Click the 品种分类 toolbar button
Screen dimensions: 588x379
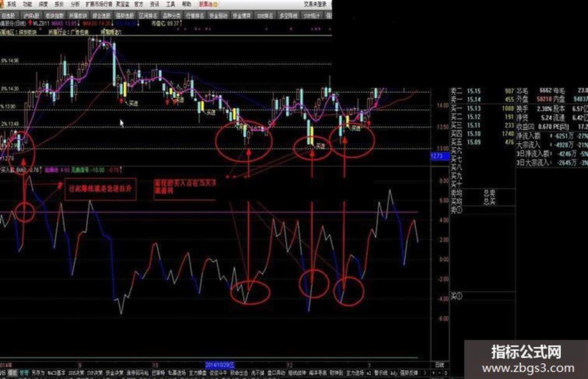(171, 16)
